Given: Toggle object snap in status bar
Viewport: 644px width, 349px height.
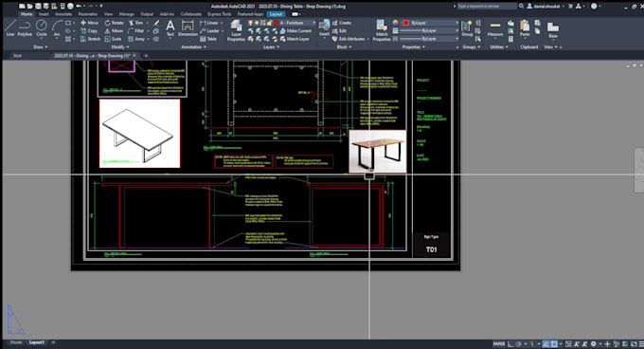Looking at the screenshot, I should (x=554, y=343).
